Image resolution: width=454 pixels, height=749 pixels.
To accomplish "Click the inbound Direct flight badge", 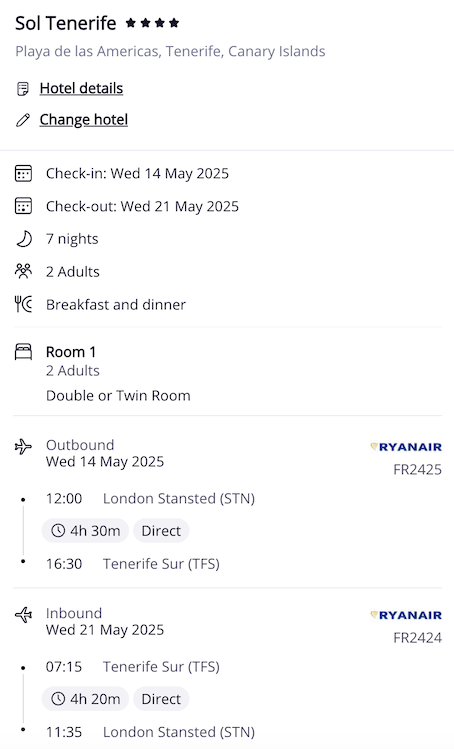I will point(161,699).
